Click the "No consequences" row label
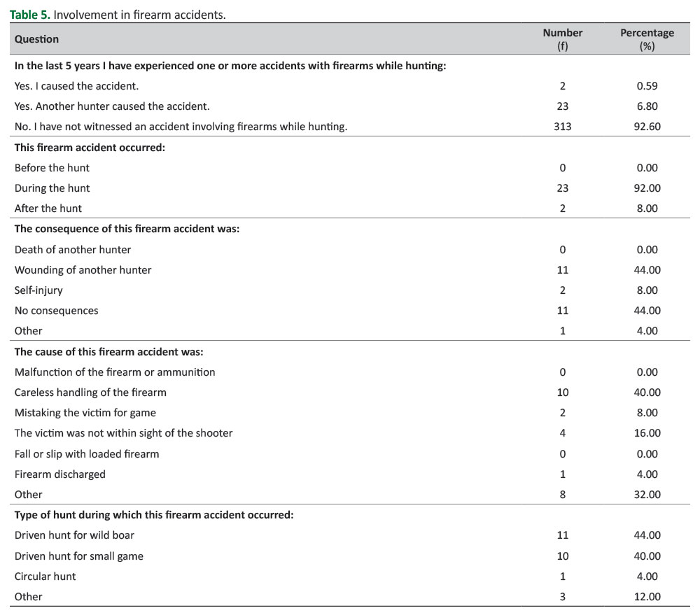The height and width of the screenshot is (615, 700). click(x=56, y=311)
